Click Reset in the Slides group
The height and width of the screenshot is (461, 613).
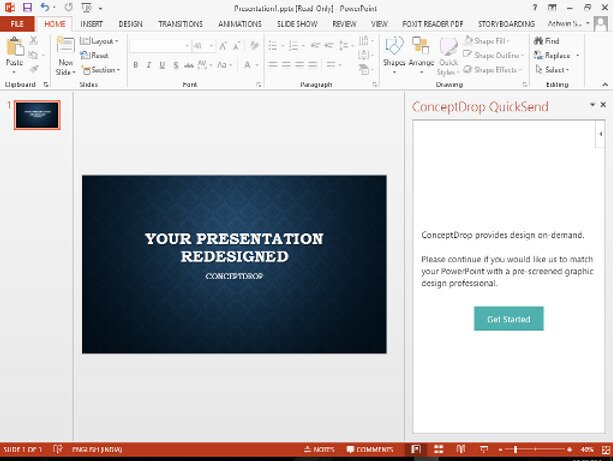[97, 56]
